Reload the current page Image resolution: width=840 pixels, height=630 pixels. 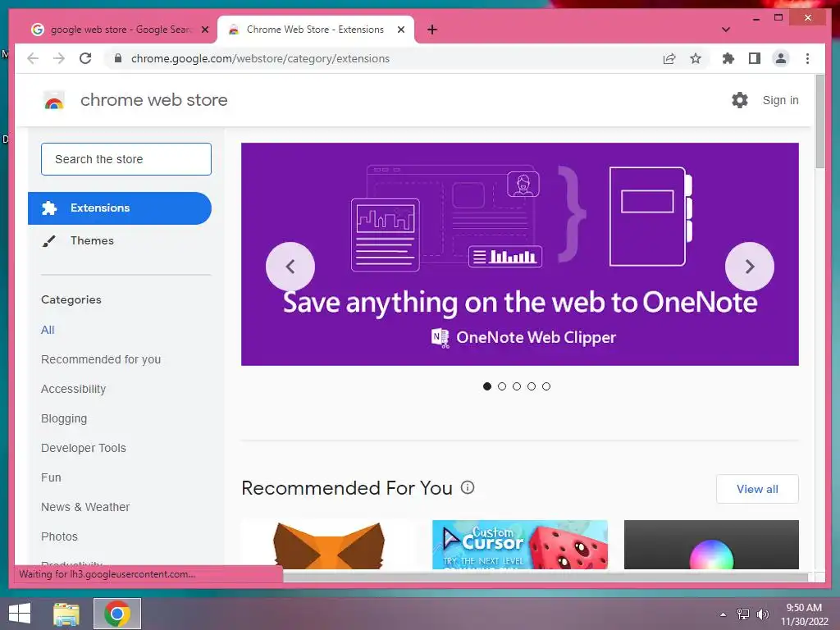tap(85, 58)
